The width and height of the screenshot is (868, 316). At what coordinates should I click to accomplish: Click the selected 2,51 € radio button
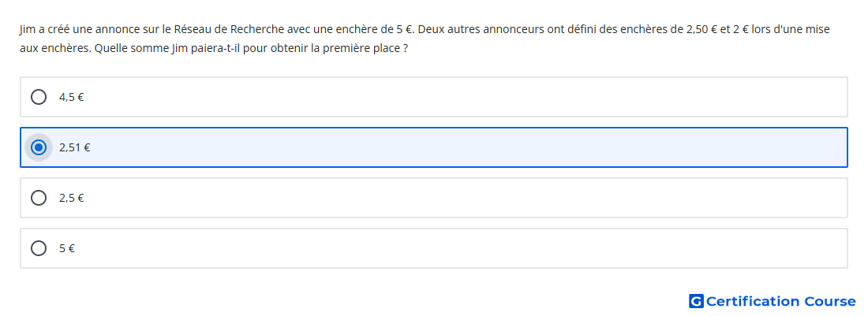[39, 147]
